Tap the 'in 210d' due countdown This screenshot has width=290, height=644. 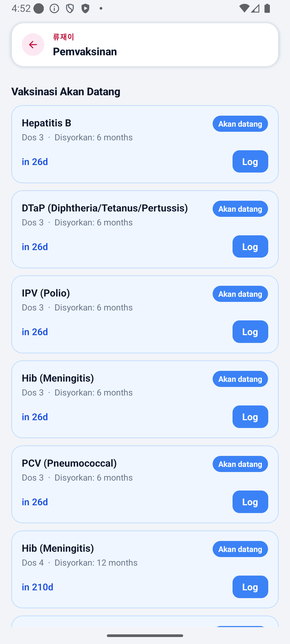click(x=38, y=587)
